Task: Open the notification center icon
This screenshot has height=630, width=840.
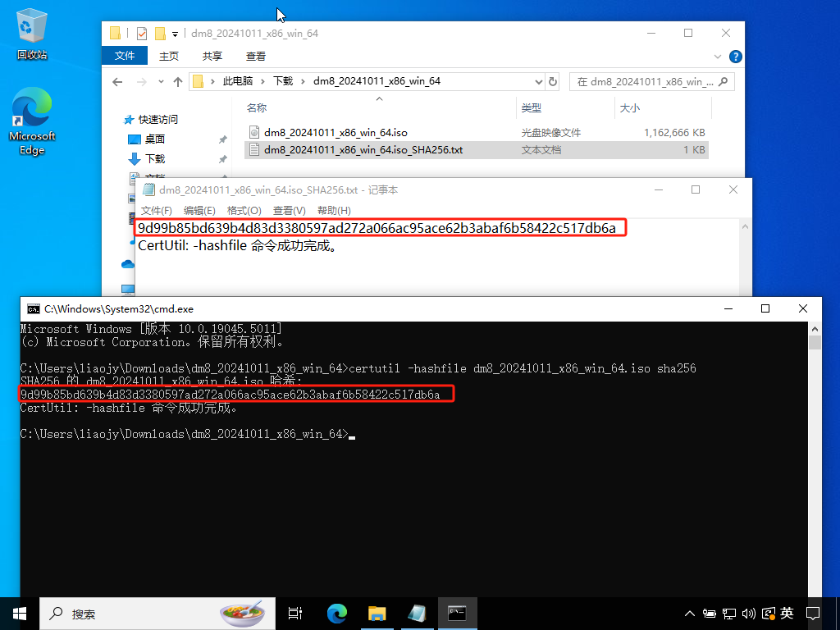Action: pos(813,614)
